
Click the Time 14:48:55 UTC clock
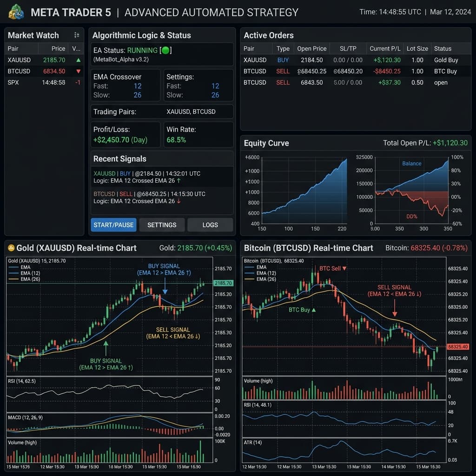click(x=390, y=12)
